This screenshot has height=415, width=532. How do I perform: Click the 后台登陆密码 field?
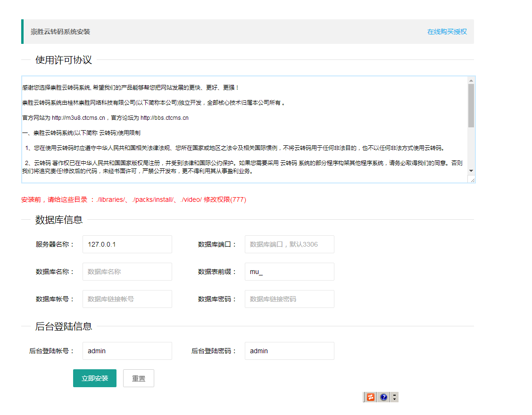(x=289, y=351)
